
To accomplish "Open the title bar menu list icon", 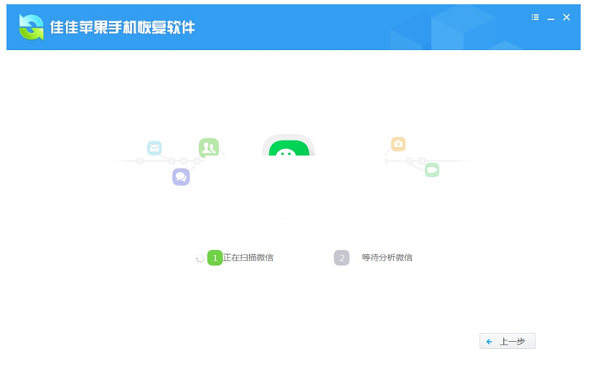I will (x=535, y=17).
